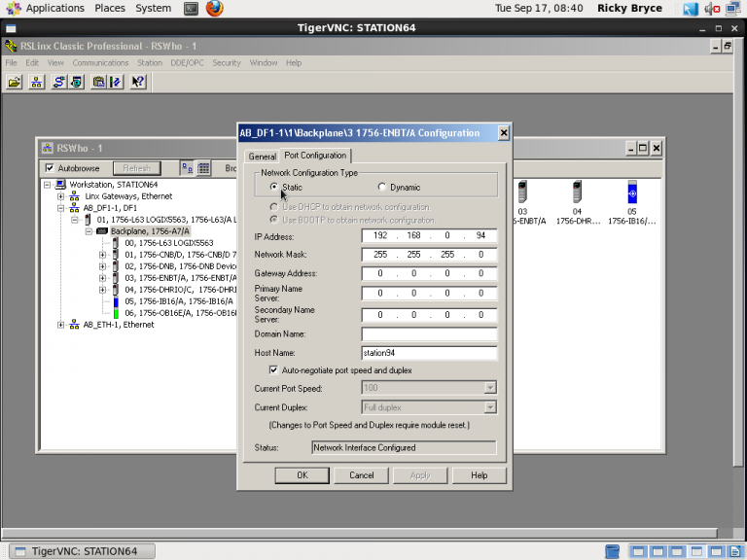This screenshot has height=560, width=747.
Task: Click the 05 1756-IB16 module icon in RSWho
Action: click(632, 192)
